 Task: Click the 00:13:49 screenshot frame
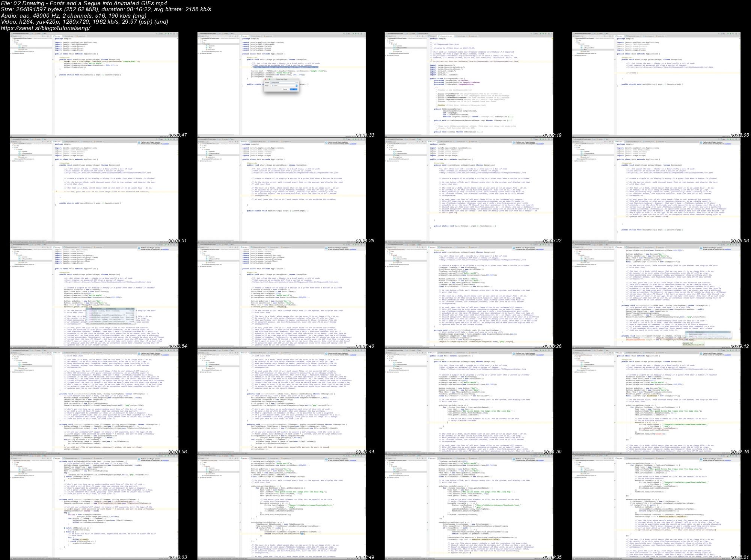click(282, 507)
